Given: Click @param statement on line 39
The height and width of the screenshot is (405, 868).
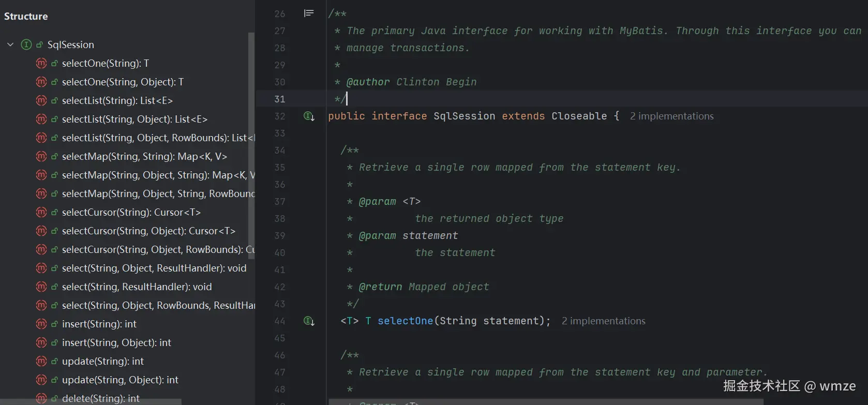Looking at the screenshot, I should [408, 236].
